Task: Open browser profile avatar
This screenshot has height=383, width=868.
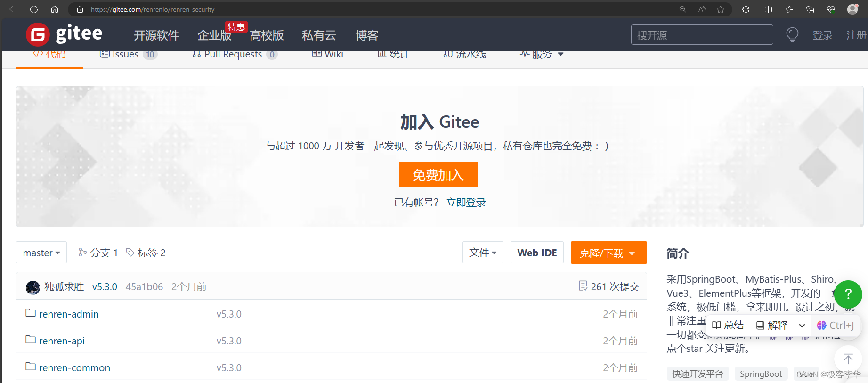Action: click(x=852, y=9)
